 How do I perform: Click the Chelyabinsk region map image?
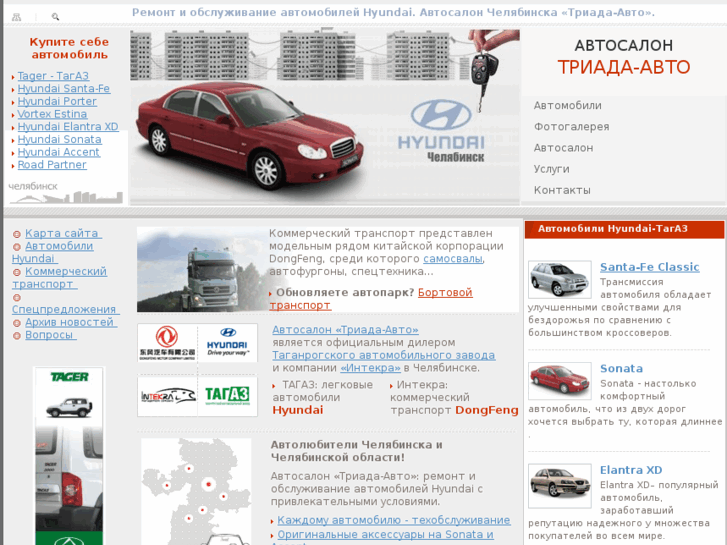pyautogui.click(x=196, y=491)
